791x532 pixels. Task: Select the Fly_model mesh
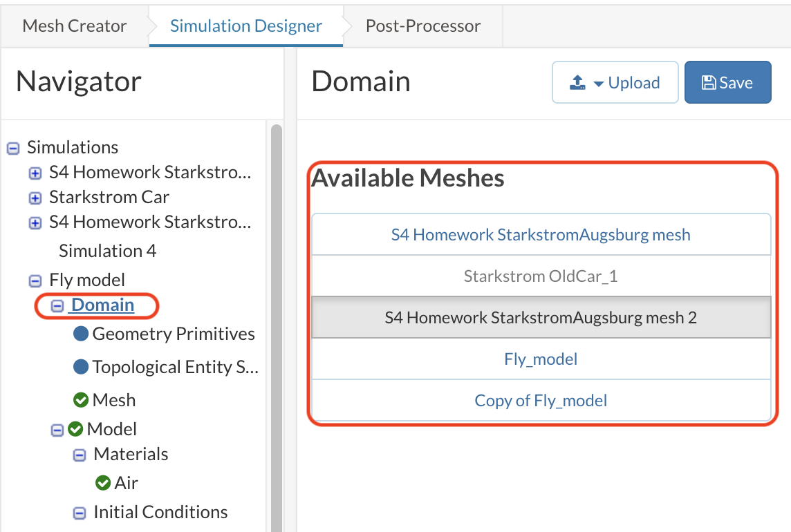pos(541,359)
